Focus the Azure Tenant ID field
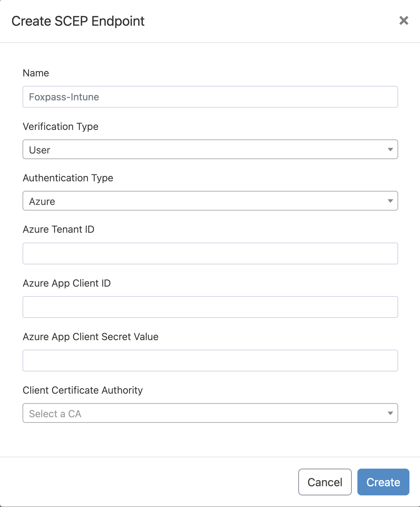Image resolution: width=420 pixels, height=507 pixels. (x=210, y=254)
